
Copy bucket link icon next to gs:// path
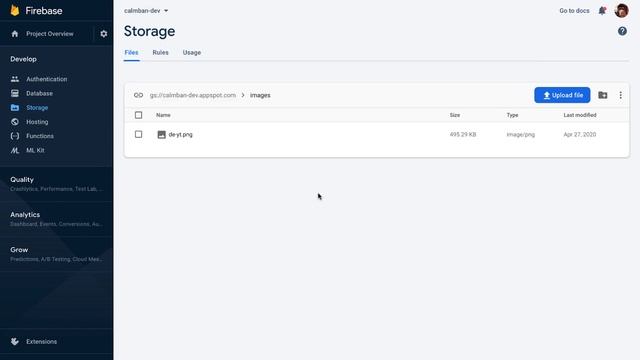(x=138, y=95)
